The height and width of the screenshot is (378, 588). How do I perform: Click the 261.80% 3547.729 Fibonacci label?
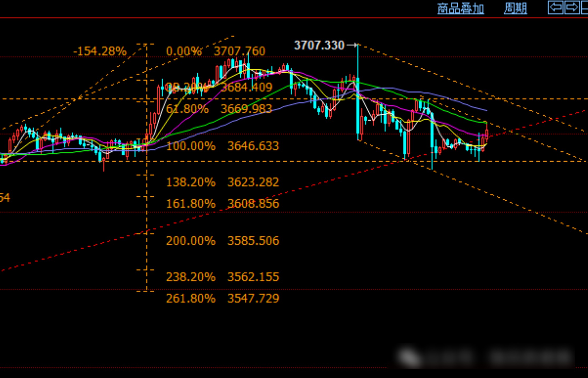222,299
